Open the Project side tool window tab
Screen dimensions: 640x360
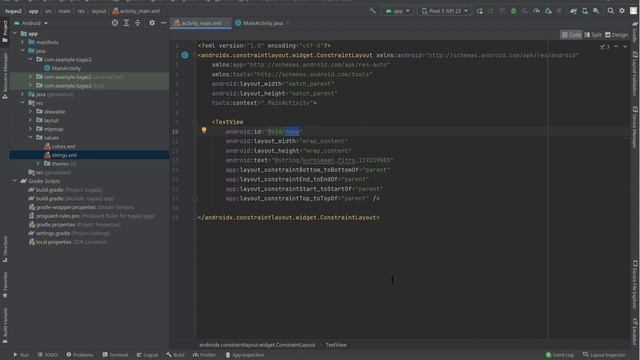tap(5, 31)
